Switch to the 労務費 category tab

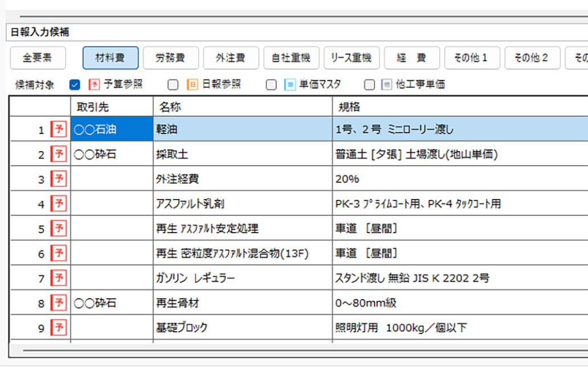pos(170,58)
